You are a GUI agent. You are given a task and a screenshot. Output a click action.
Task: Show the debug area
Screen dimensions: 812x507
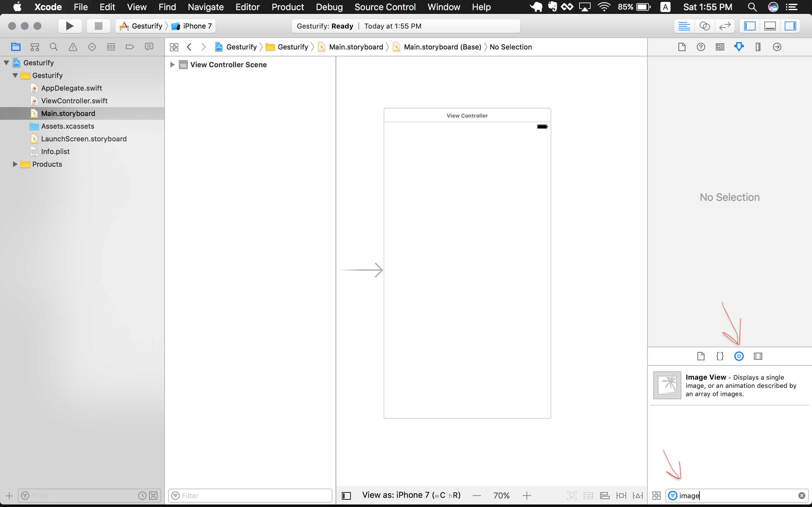pyautogui.click(x=770, y=26)
